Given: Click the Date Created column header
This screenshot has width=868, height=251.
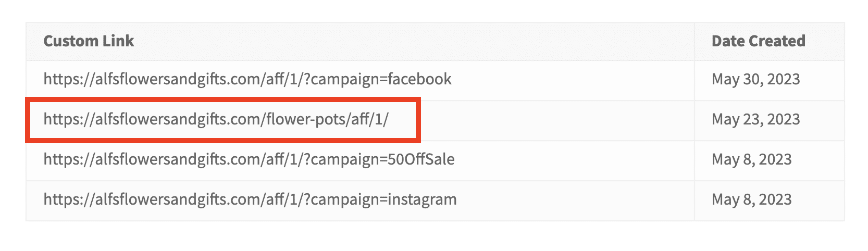Looking at the screenshot, I should click(x=758, y=41).
